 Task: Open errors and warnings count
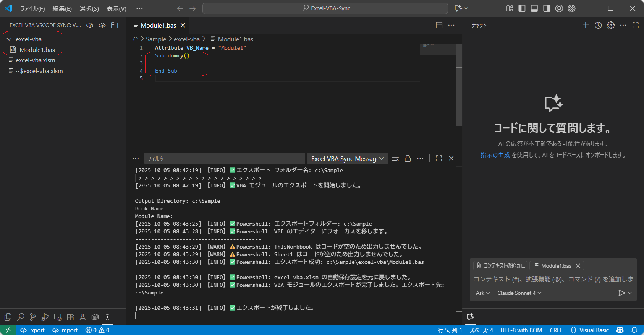(97, 330)
